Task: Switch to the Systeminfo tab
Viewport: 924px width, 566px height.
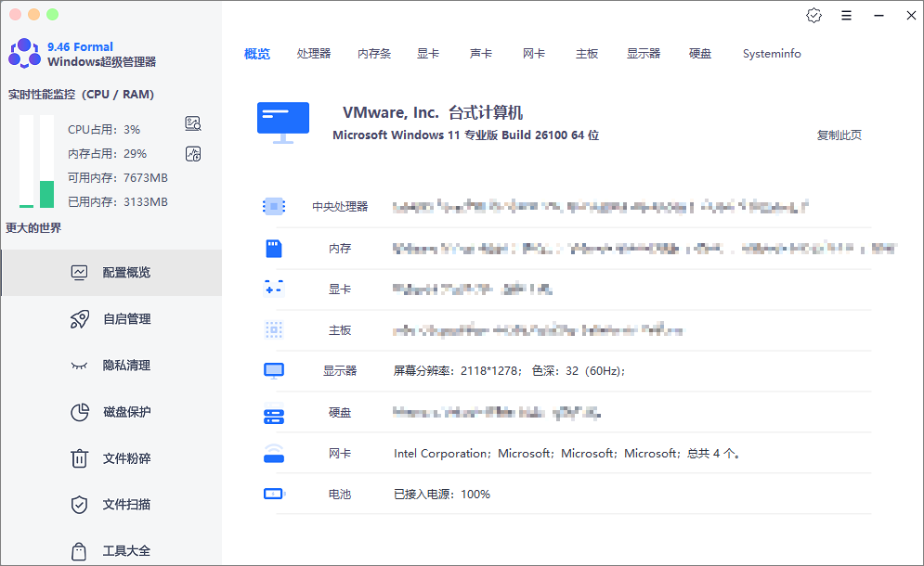Action: pyautogui.click(x=772, y=54)
